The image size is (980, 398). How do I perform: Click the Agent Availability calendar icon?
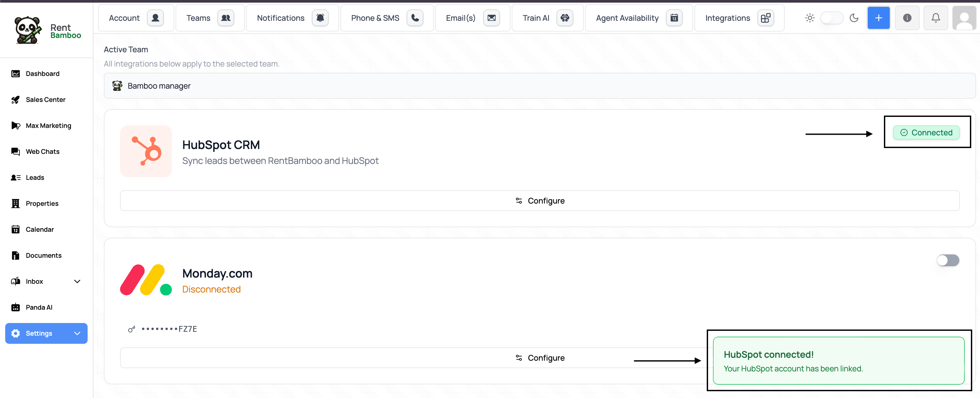click(x=674, y=18)
